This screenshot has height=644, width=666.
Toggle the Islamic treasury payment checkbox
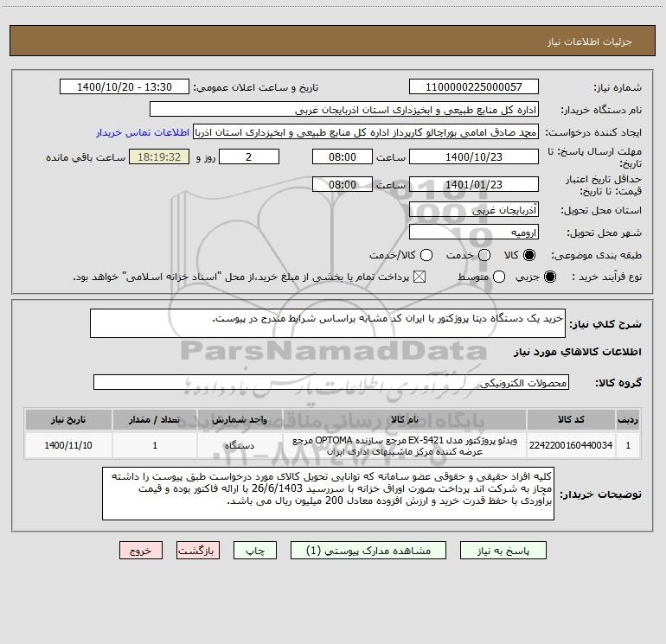point(419,277)
